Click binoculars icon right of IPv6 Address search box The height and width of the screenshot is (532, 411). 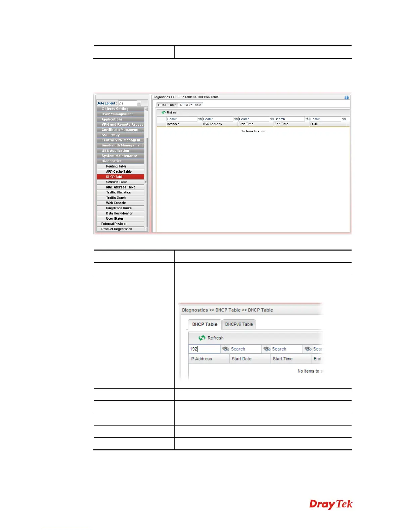point(236,119)
